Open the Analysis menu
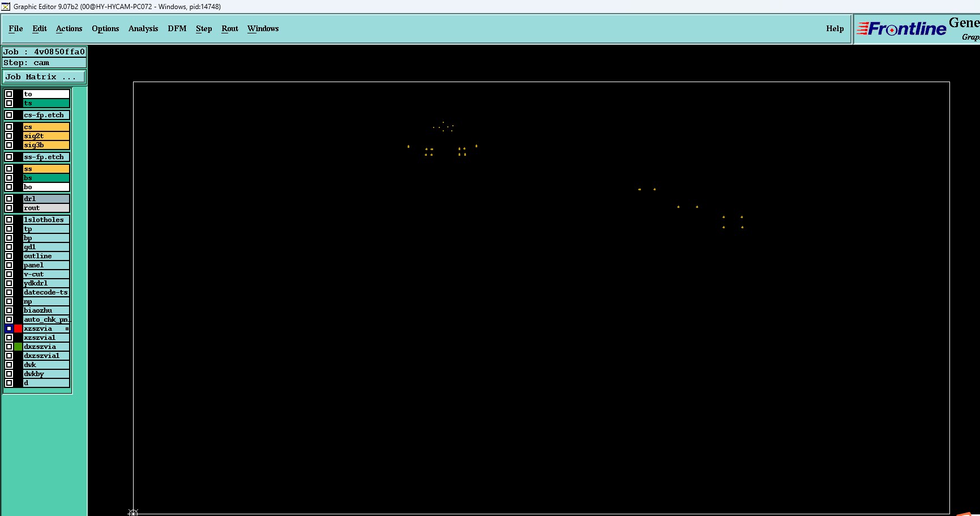The image size is (980, 516). 143,28
